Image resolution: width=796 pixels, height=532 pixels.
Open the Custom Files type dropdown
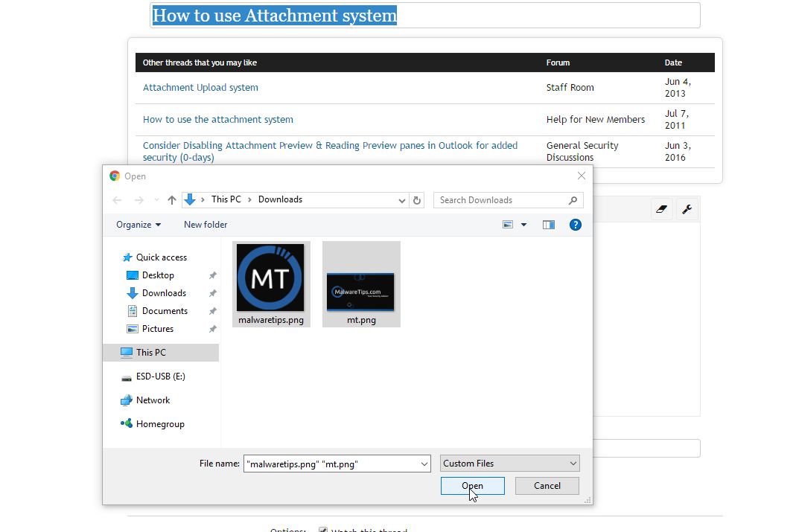(x=509, y=464)
